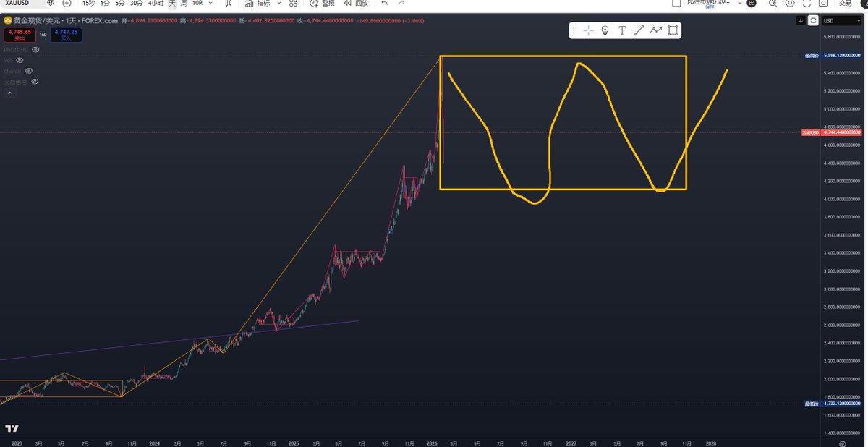
Task: Select the 15秒 timeframe
Action: 88,3
